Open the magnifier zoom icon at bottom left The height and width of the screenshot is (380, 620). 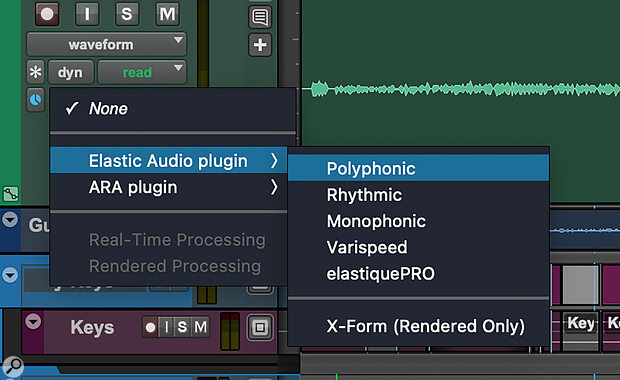13,366
